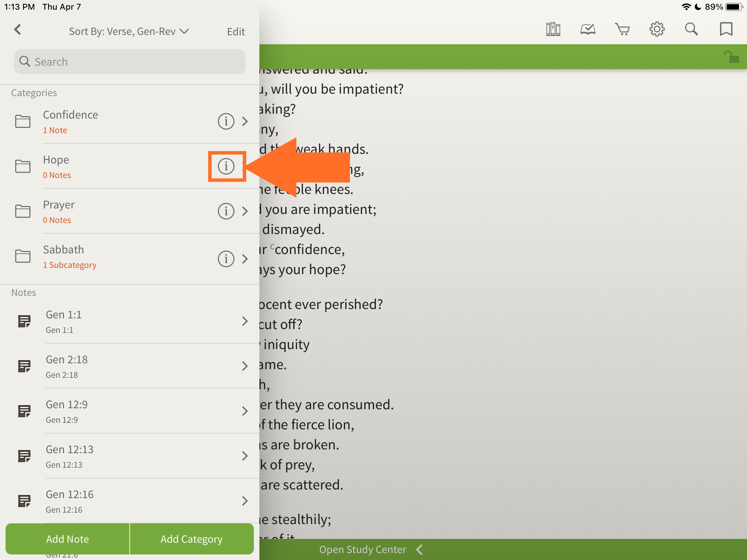Go back using the left arrow
The width and height of the screenshot is (747, 560).
tap(18, 29)
